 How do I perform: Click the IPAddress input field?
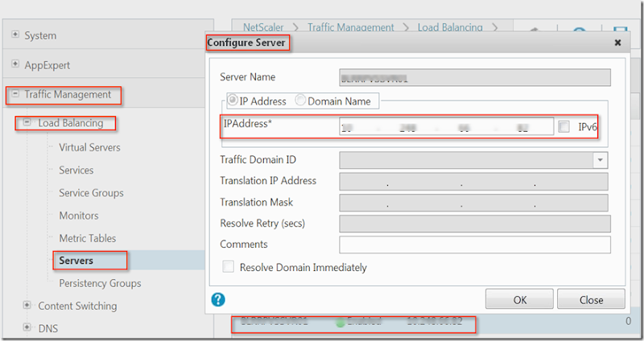tap(447, 126)
